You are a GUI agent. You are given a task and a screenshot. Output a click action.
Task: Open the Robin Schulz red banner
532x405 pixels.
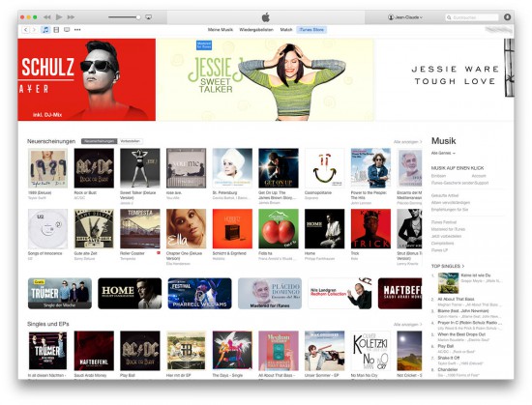pyautogui.click(x=86, y=79)
